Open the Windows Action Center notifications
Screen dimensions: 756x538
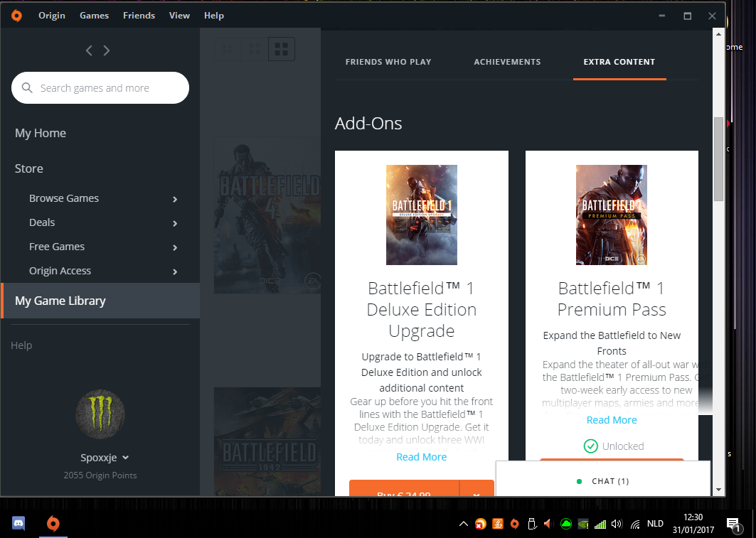(733, 525)
